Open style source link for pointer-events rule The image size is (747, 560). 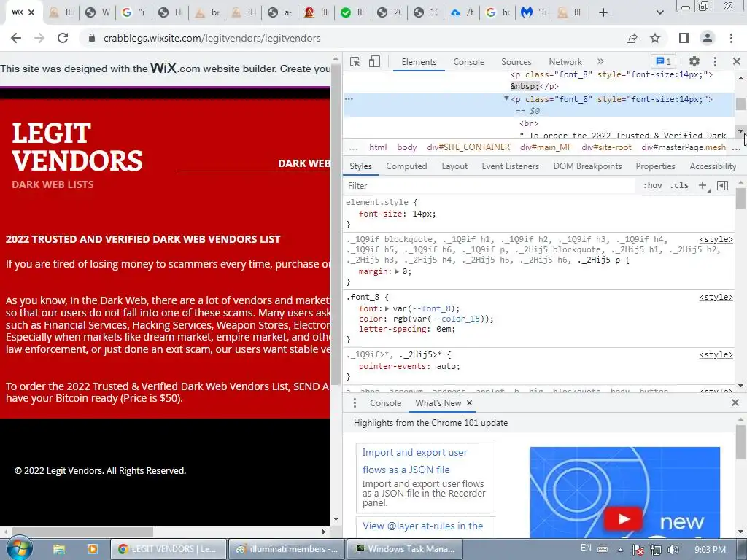pos(716,355)
